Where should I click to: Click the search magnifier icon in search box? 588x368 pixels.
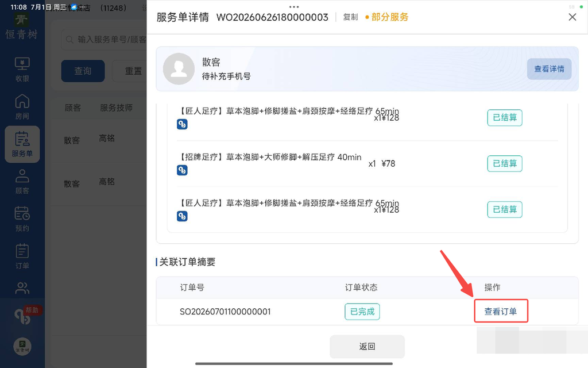click(x=69, y=40)
